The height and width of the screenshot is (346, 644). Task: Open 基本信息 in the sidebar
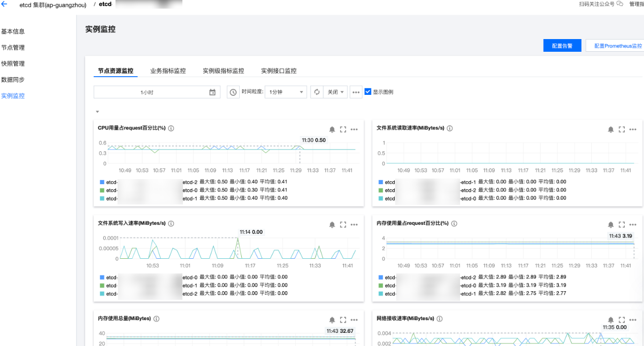13,31
